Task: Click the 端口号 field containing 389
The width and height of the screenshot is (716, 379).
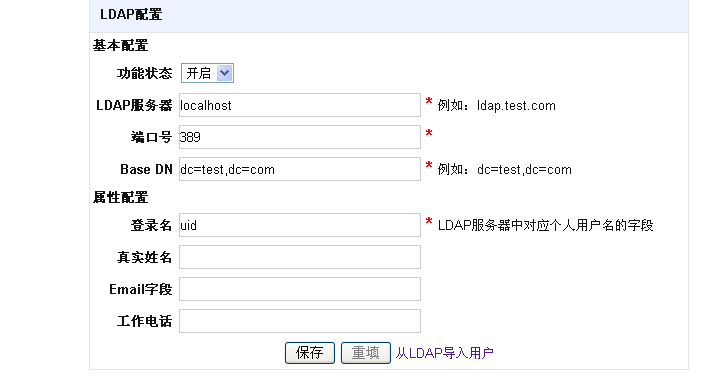Action: [300, 137]
